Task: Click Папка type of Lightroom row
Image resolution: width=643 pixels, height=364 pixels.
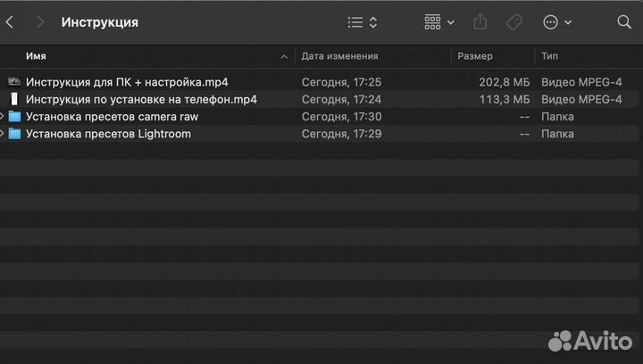Action: (x=557, y=134)
